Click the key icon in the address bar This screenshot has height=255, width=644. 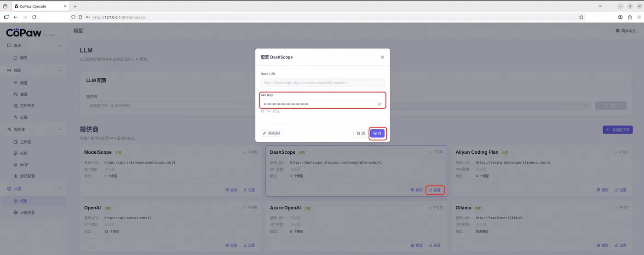(88, 17)
